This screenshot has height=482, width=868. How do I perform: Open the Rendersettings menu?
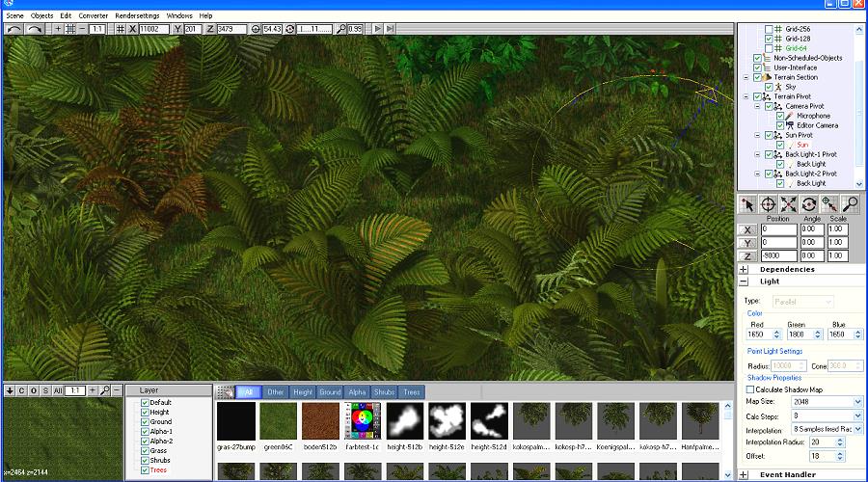pos(139,15)
